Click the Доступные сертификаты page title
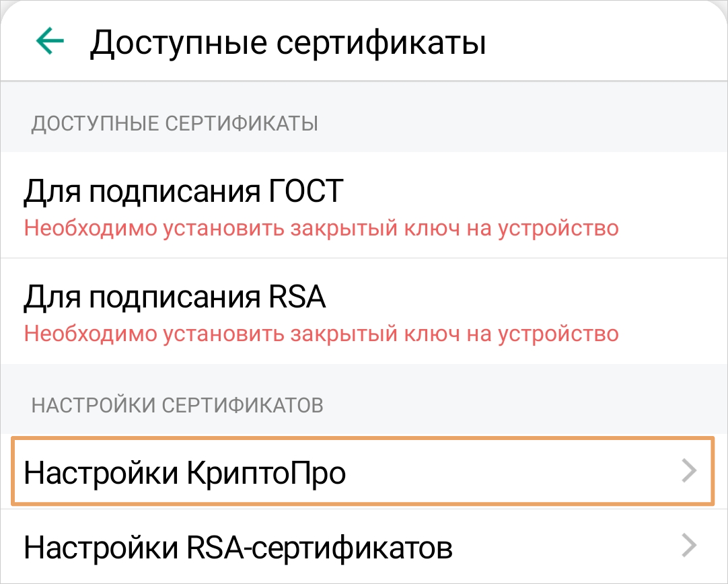This screenshot has height=584, width=728. pos(288,43)
